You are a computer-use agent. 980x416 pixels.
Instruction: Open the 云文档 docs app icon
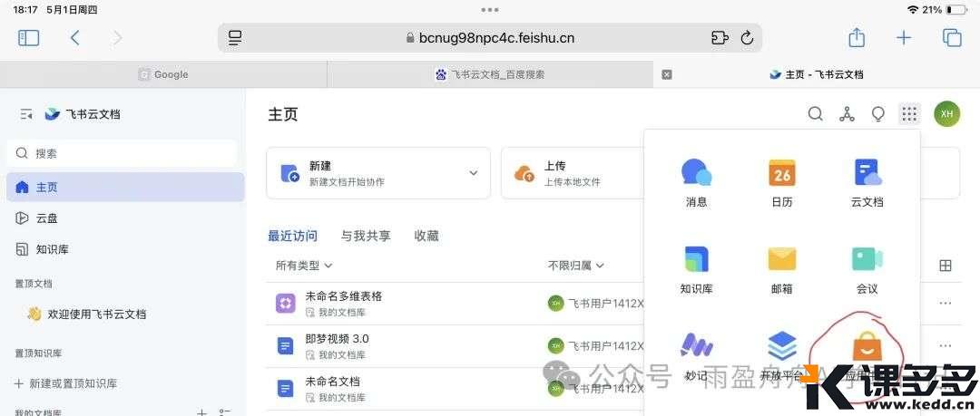(867, 173)
